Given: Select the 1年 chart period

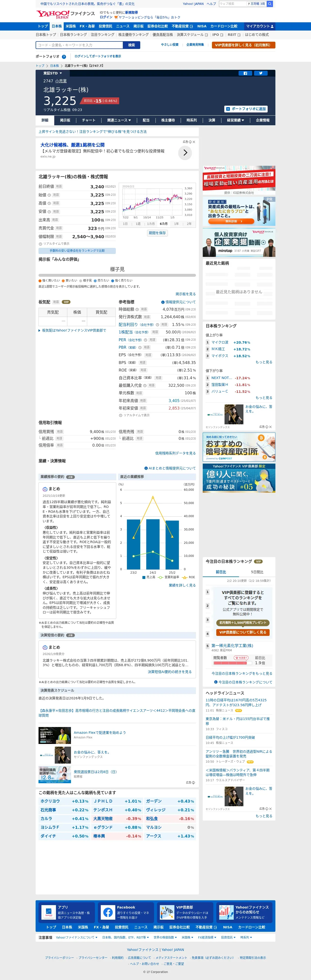Looking at the screenshot, I should (176, 224).
